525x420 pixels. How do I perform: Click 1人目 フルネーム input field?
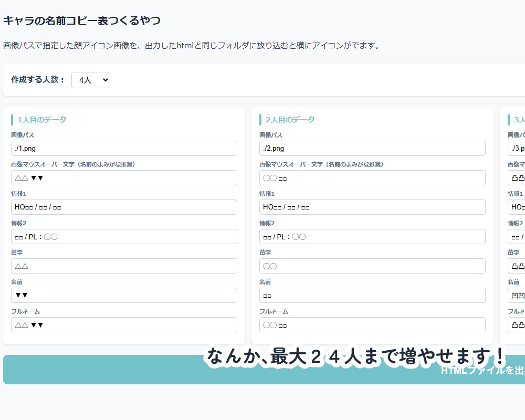click(124, 325)
